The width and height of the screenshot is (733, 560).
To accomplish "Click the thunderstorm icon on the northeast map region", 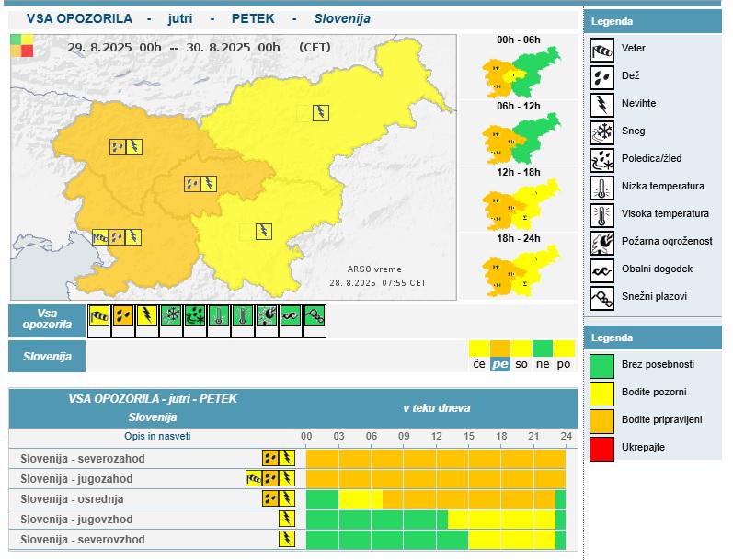I will 319,113.
